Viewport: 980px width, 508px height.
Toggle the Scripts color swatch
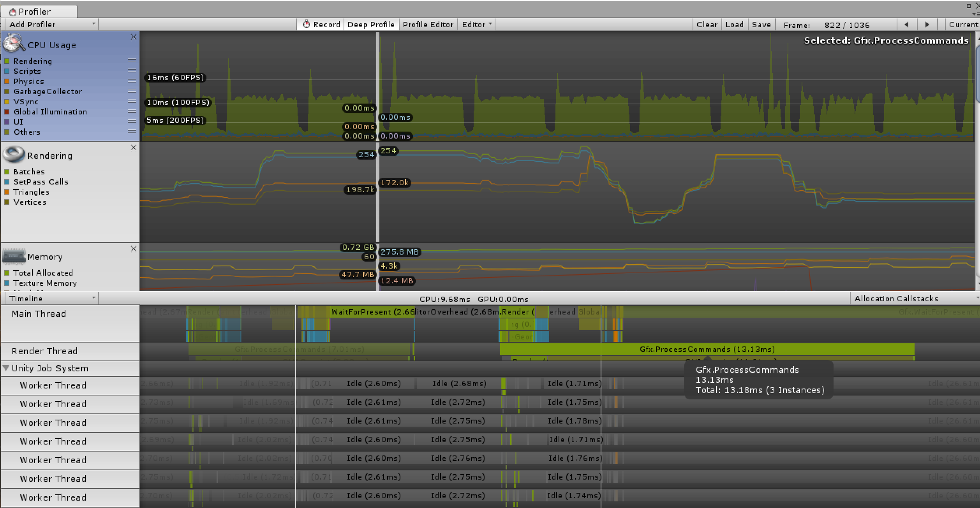click(x=7, y=71)
